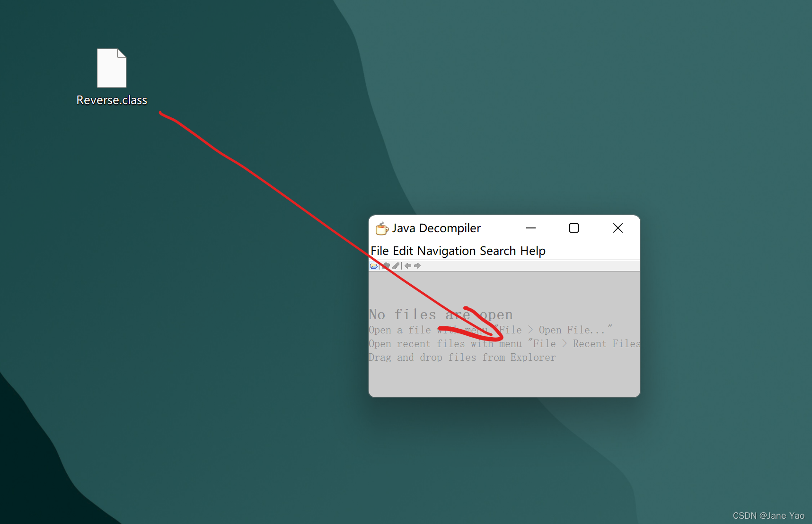Click the Open File folder toolbar icon
The height and width of the screenshot is (524, 812).
pos(374,266)
